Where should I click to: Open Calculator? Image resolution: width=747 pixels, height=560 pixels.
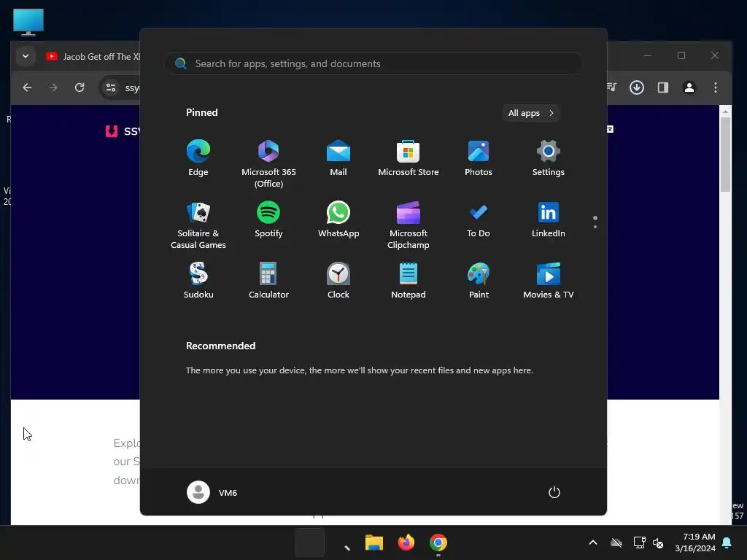268,281
